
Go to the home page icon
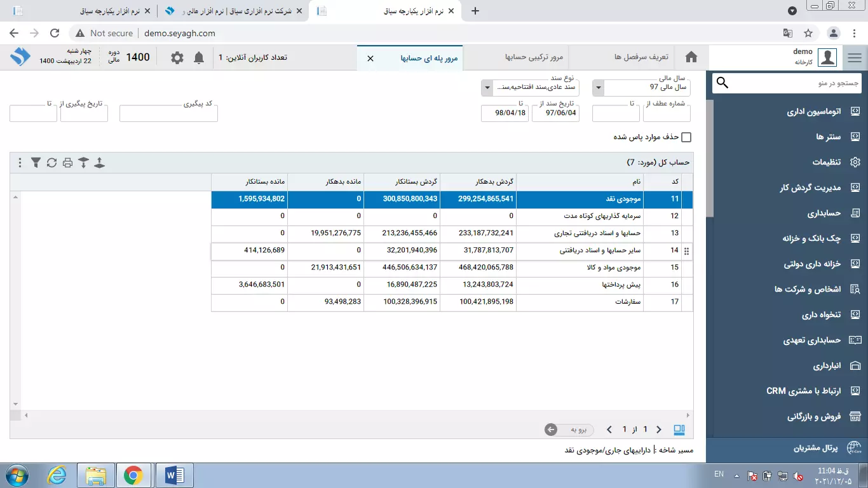691,58
